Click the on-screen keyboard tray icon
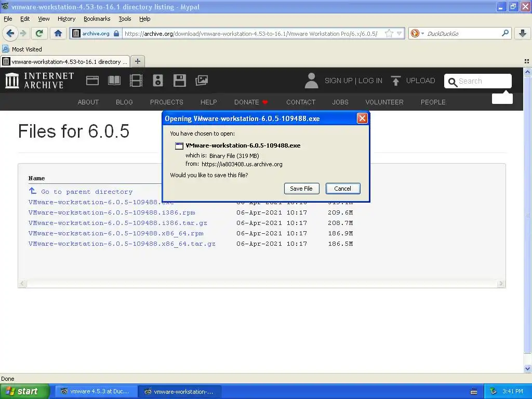 pos(474,392)
